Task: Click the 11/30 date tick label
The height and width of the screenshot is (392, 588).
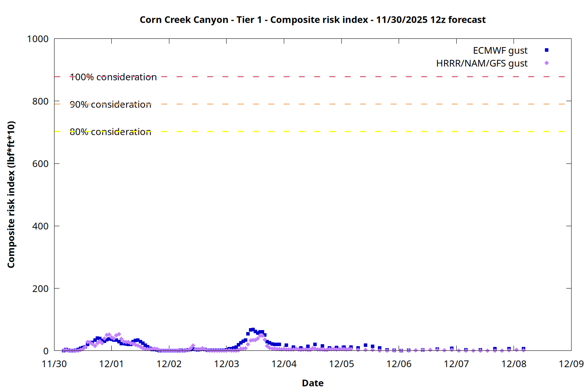Action: tap(54, 364)
